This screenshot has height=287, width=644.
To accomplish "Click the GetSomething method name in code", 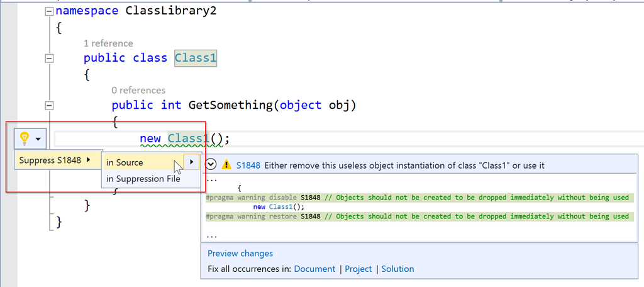I will click(x=231, y=105).
